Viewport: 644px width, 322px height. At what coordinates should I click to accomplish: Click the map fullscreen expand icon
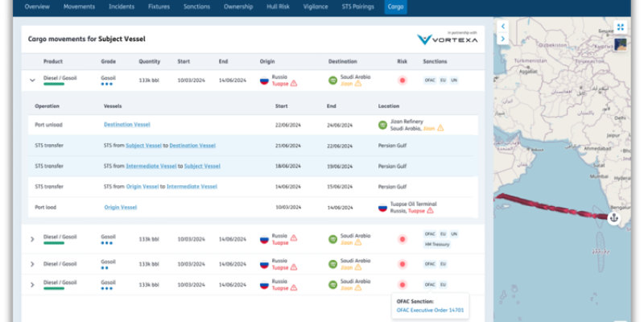pyautogui.click(x=621, y=27)
